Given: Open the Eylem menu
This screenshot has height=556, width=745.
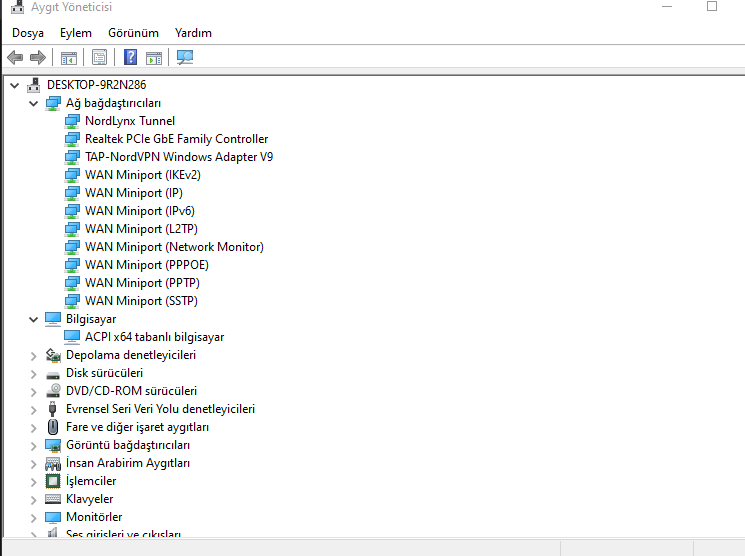Looking at the screenshot, I should (x=76, y=33).
